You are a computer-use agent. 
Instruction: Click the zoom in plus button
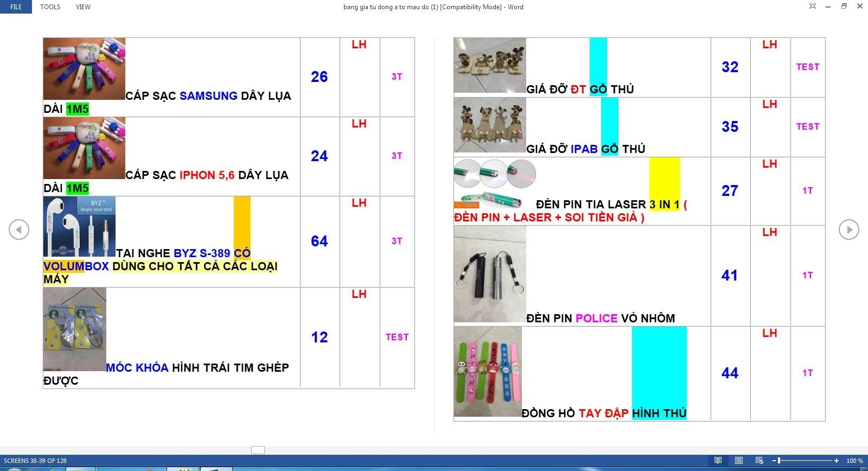(x=837, y=461)
